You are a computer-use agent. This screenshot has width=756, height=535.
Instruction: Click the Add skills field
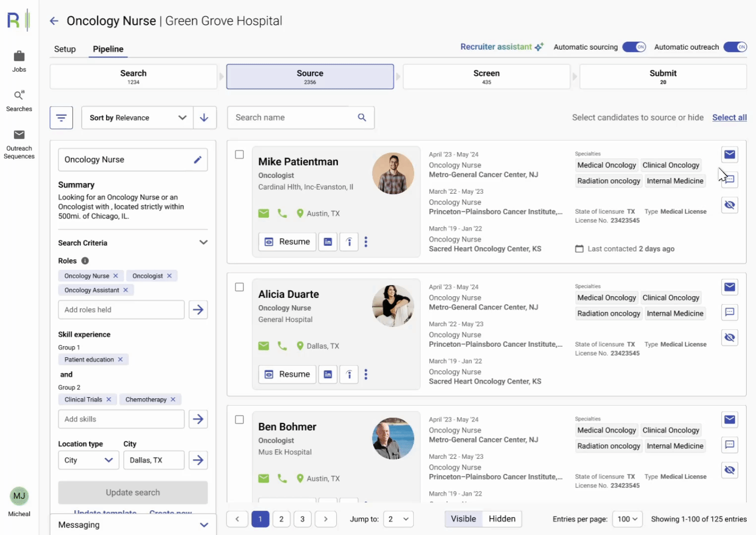click(x=121, y=419)
